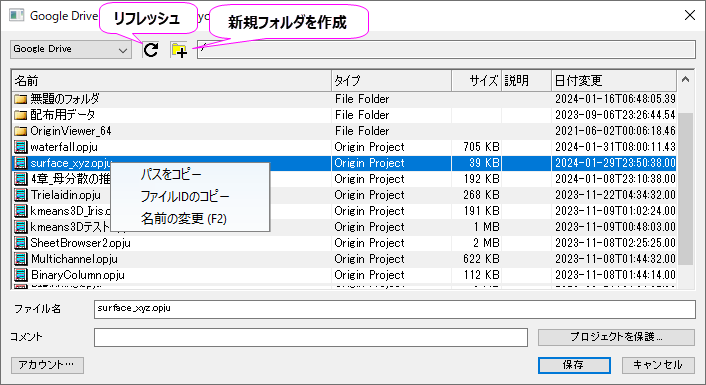Click the 説明 column header
706x385 pixels.
click(526, 81)
